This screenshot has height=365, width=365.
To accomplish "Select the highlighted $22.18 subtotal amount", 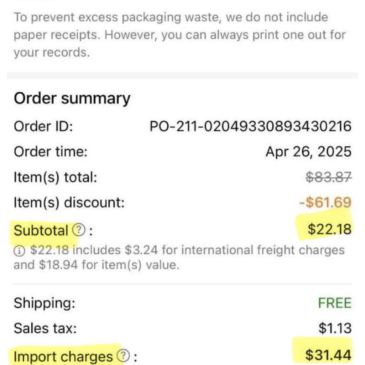I will pyautogui.click(x=329, y=229).
